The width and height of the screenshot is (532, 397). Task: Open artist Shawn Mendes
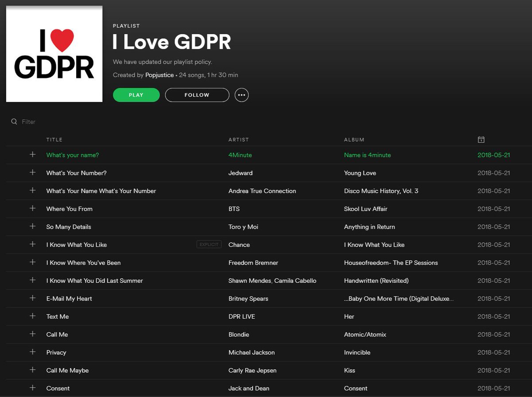[x=249, y=280]
